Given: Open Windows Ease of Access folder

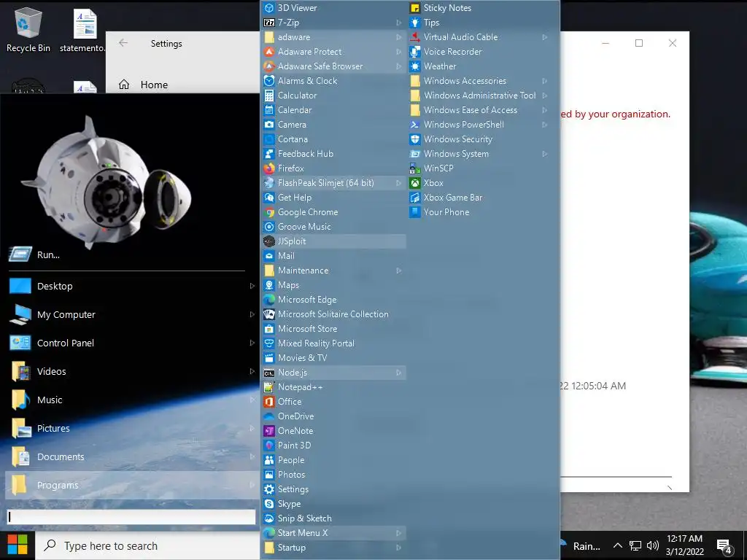Looking at the screenshot, I should (479, 110).
